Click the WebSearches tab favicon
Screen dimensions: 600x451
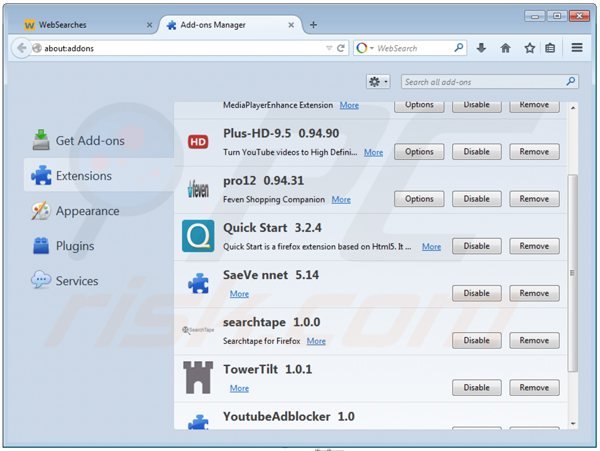29,25
